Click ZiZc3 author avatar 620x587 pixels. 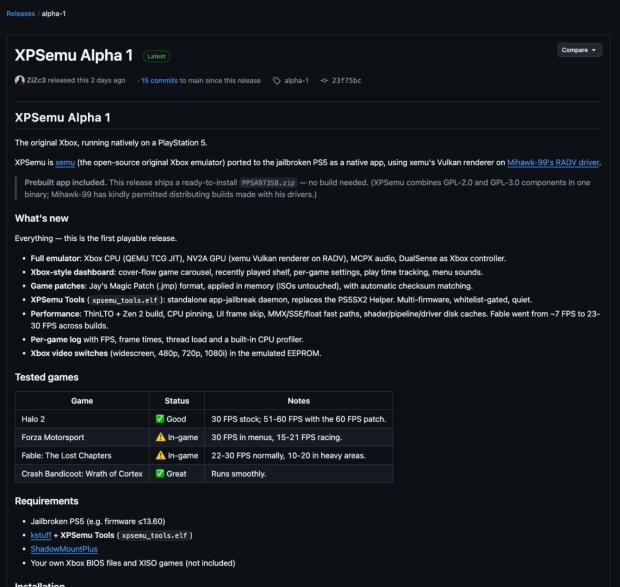point(19,80)
